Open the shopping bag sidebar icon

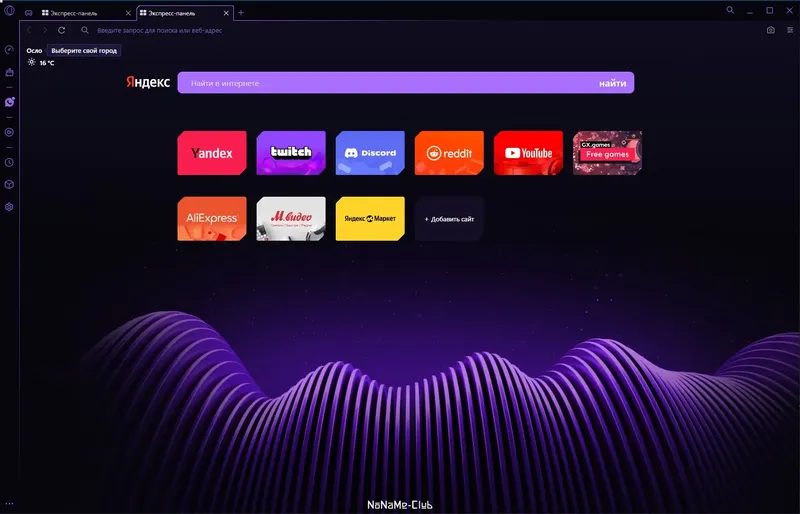tap(9, 72)
